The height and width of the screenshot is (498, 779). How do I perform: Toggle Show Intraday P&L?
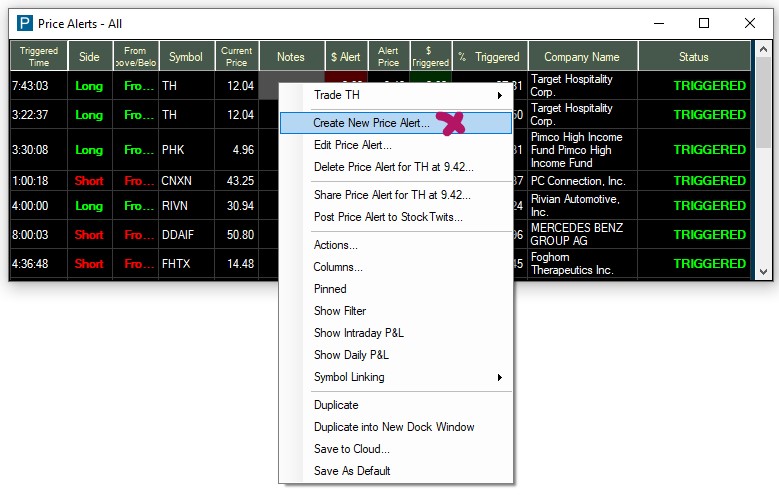358,333
